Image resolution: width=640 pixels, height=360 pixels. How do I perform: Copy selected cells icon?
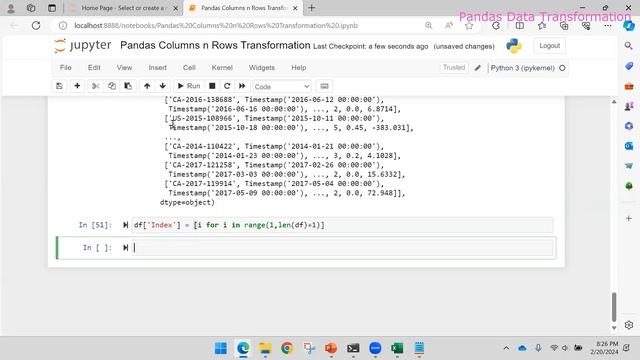click(x=111, y=86)
